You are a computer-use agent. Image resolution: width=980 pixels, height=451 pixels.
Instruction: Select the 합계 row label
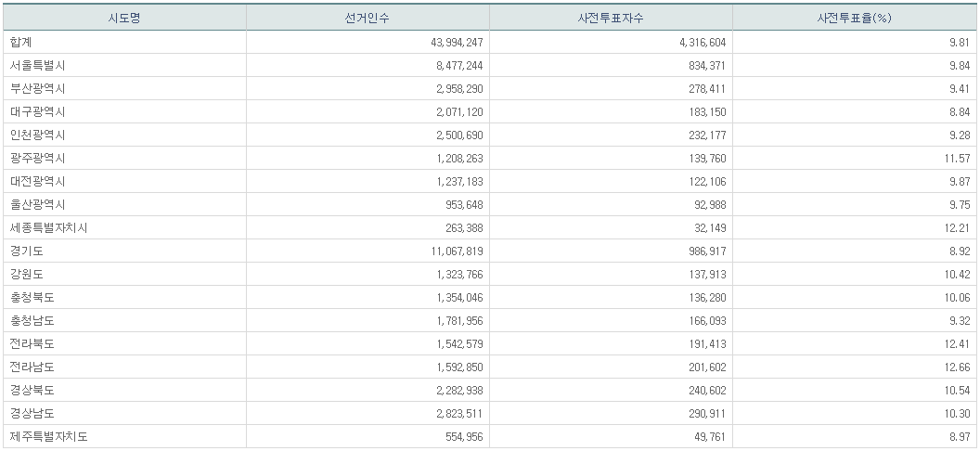21,42
